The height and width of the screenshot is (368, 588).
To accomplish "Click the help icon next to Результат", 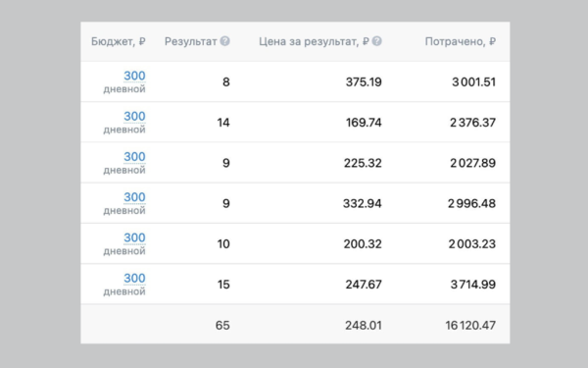I will click(225, 41).
